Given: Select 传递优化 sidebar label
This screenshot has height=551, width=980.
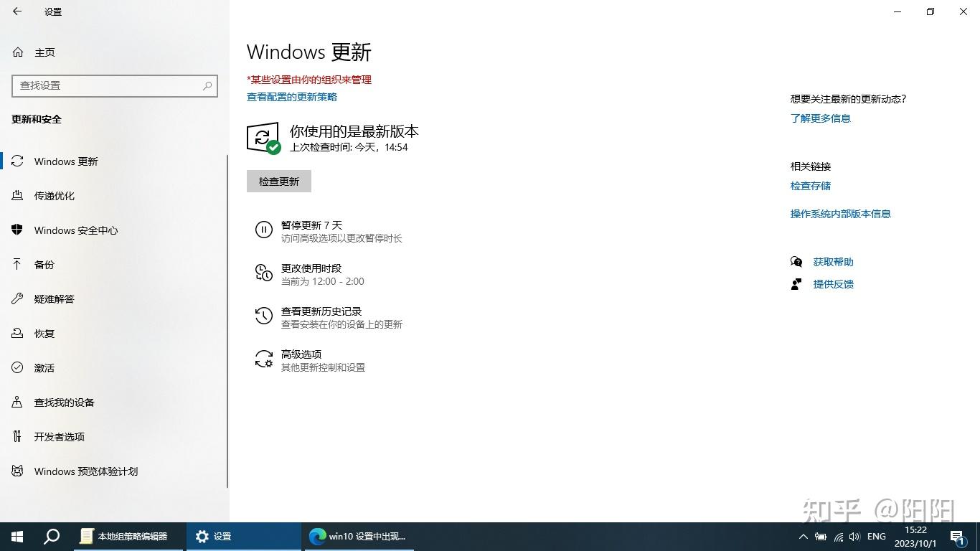Looking at the screenshot, I should coord(55,196).
